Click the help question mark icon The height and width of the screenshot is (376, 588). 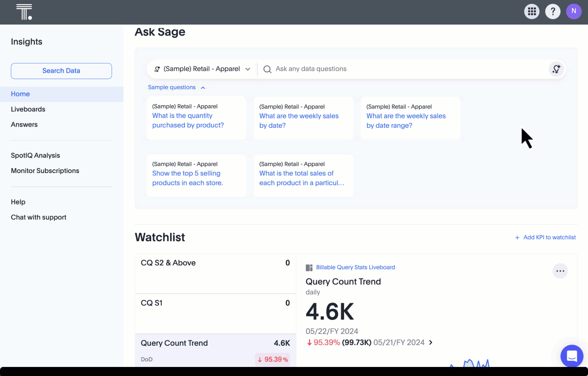(552, 11)
